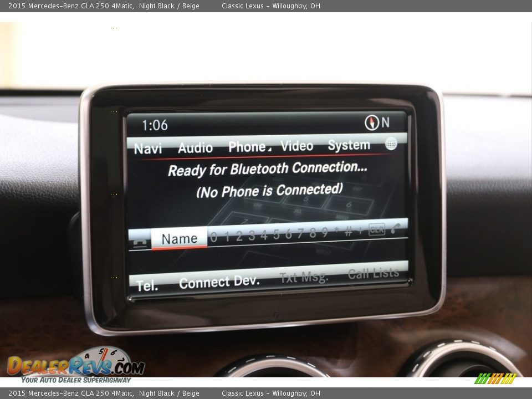Click the DealerRevs.com logo
The width and height of the screenshot is (532, 399).
click(76, 366)
